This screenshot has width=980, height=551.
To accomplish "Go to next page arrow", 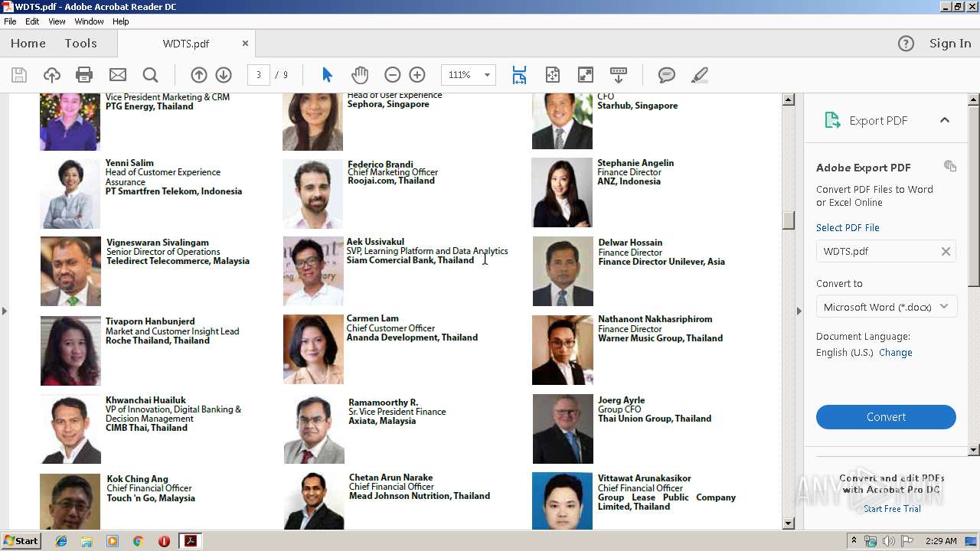I will coord(224,75).
